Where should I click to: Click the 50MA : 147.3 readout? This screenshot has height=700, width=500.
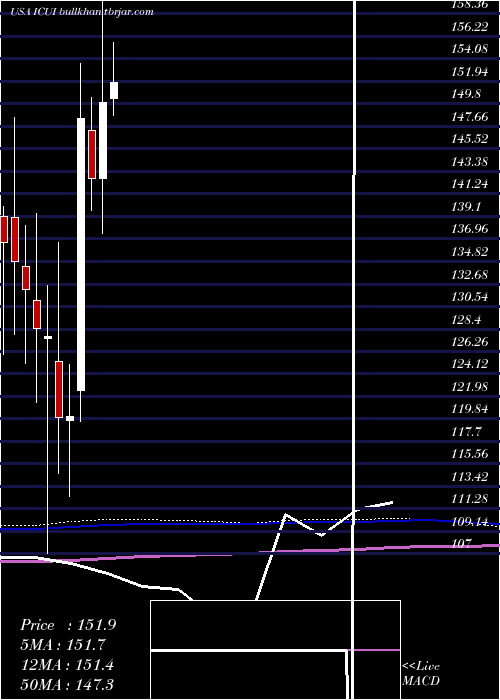(67, 685)
